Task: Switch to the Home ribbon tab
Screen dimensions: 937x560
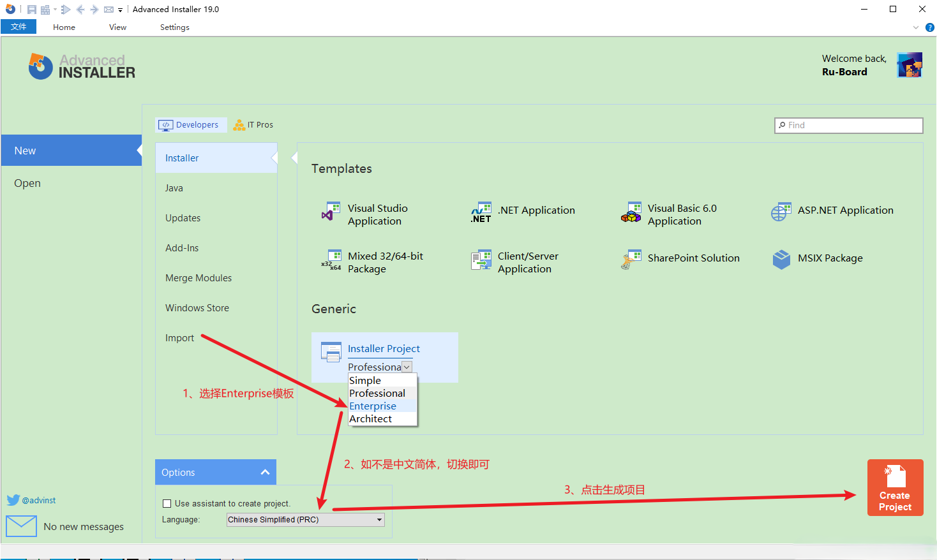Action: [64, 27]
